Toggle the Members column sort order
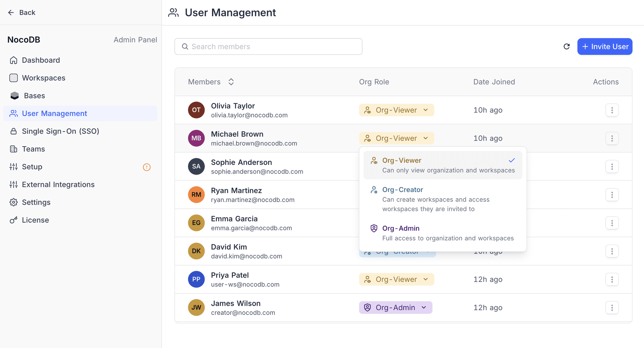The height and width of the screenshot is (348, 644). click(231, 82)
